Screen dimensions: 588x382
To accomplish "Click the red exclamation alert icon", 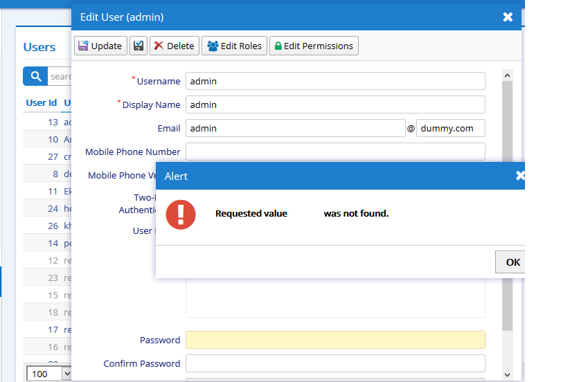I will coord(181,215).
